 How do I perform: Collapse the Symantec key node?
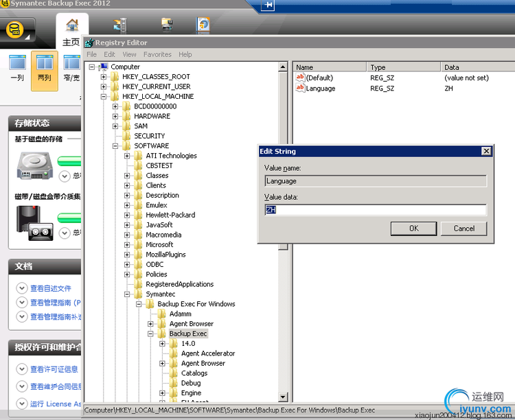(127, 294)
